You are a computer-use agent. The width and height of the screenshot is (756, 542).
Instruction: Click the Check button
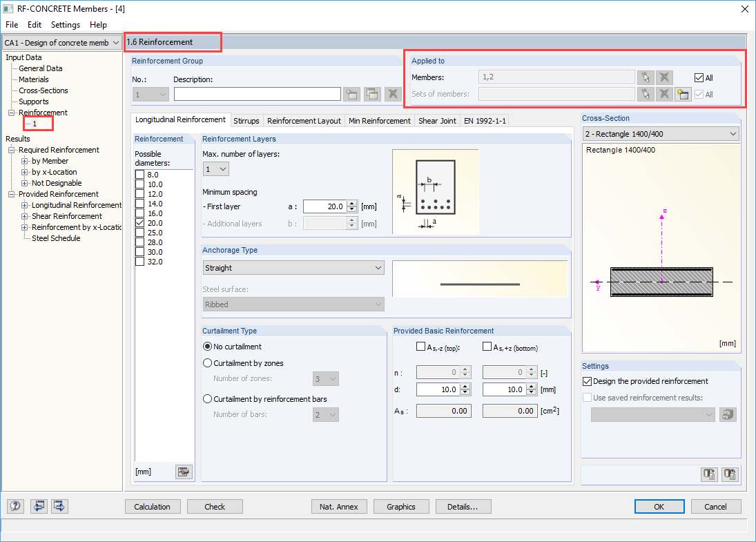pyautogui.click(x=215, y=507)
